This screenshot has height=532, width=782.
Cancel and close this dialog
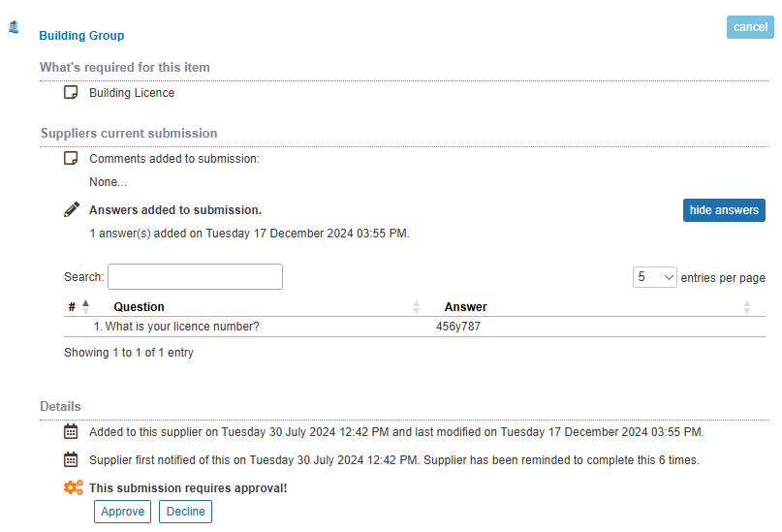(750, 27)
